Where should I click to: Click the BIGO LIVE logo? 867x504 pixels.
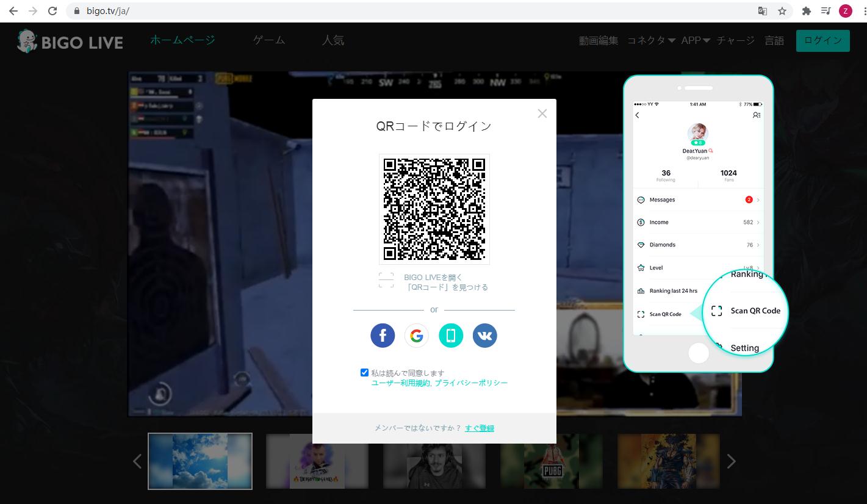pos(70,41)
